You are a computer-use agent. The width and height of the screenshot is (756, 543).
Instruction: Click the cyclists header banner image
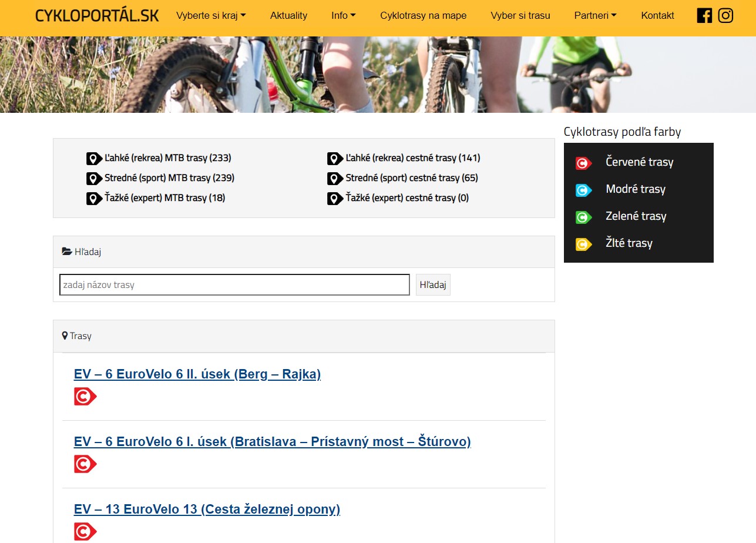tap(378, 75)
